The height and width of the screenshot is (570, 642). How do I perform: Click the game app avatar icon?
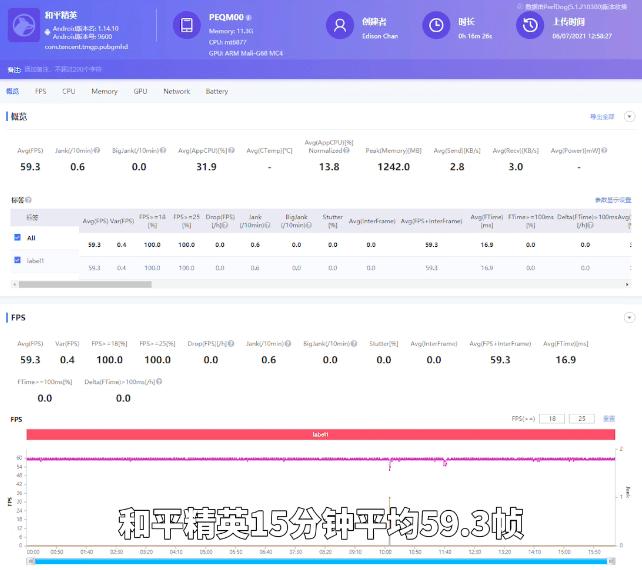click(x=24, y=25)
